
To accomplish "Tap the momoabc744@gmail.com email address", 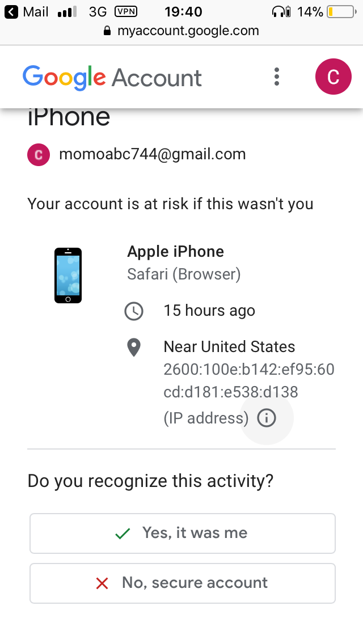I will pos(153,154).
